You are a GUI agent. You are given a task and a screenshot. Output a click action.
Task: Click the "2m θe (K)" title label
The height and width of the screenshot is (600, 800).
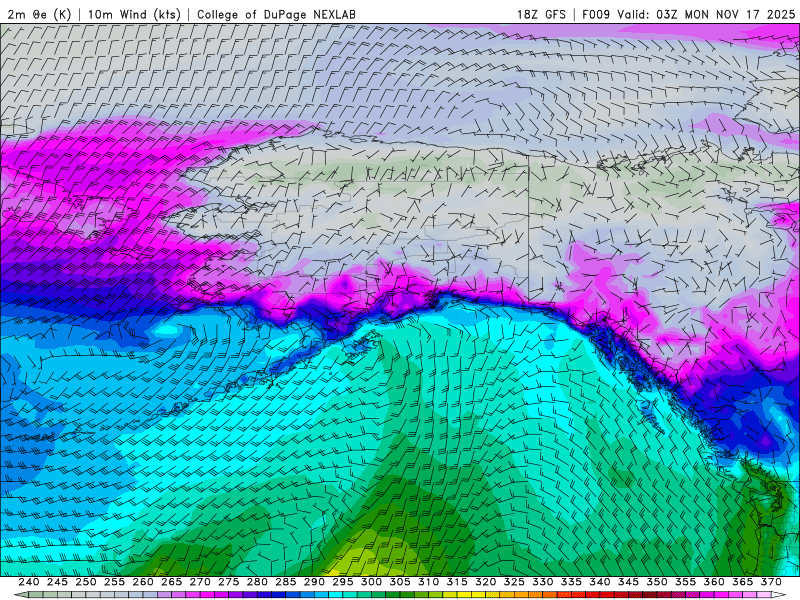click(39, 14)
